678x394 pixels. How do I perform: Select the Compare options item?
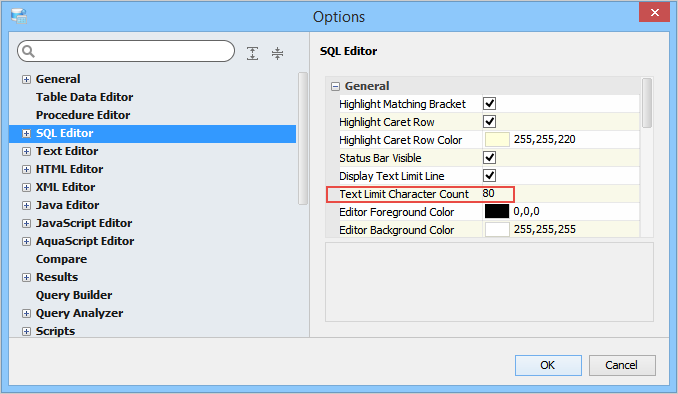click(61, 259)
